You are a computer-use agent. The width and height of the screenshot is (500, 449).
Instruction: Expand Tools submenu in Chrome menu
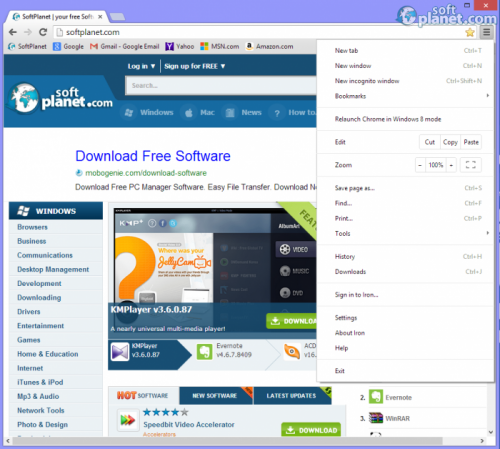405,233
